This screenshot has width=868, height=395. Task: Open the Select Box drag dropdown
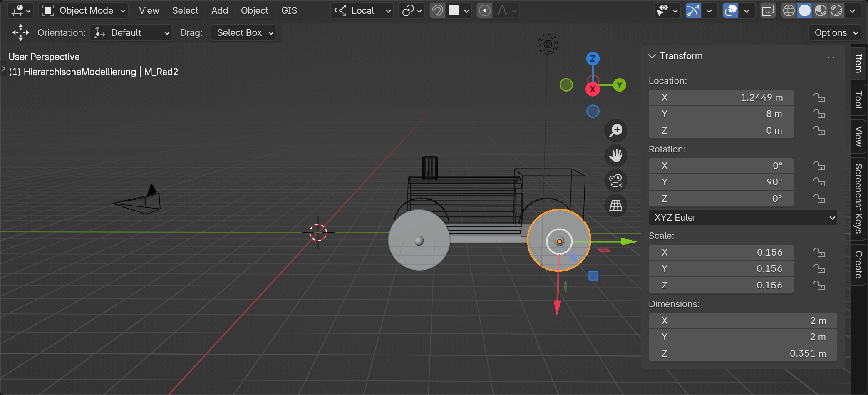click(244, 32)
